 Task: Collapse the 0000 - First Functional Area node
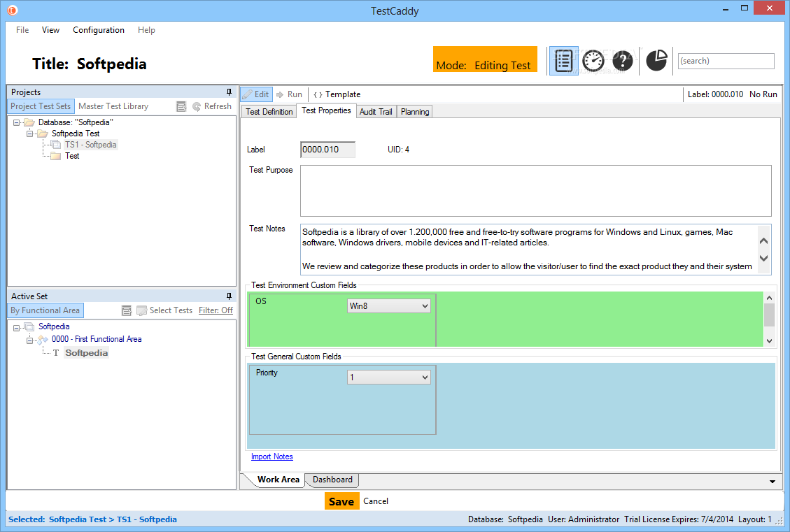29,340
